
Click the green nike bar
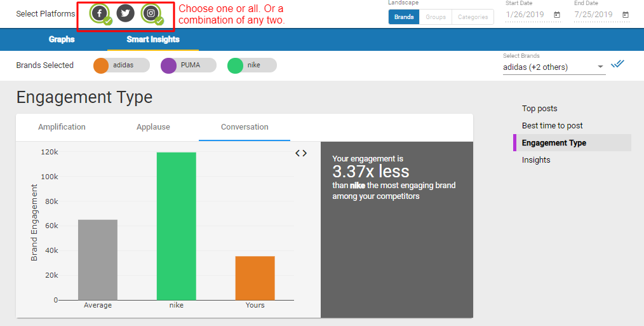[x=176, y=226]
